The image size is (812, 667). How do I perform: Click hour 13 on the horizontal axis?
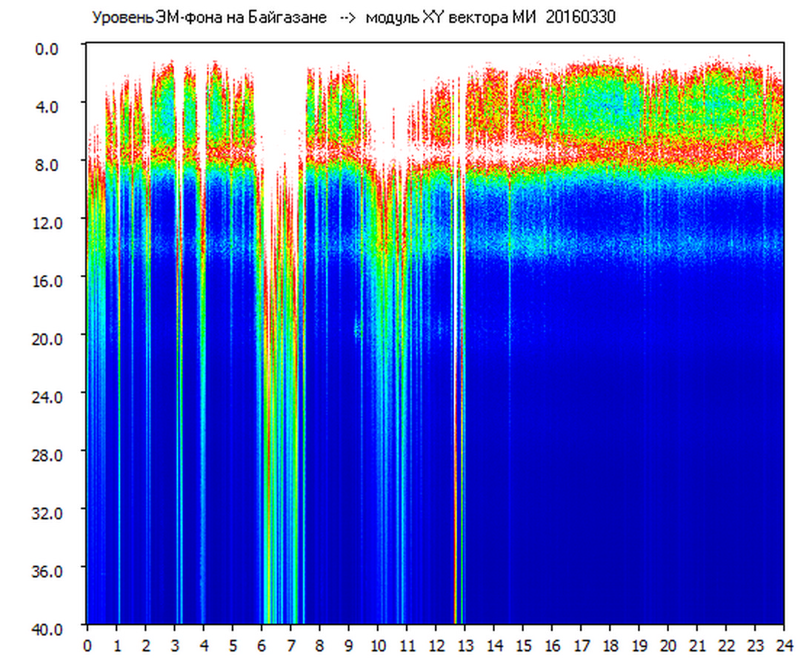465,646
